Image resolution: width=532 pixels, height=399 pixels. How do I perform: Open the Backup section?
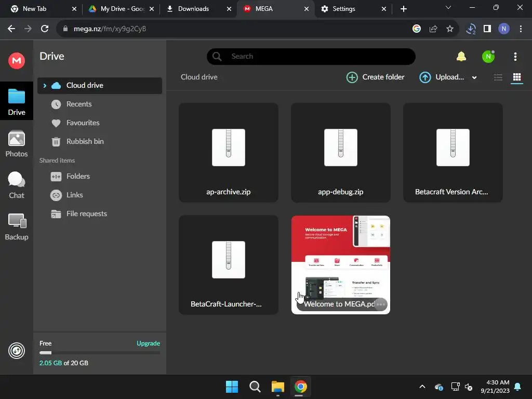pos(16,227)
